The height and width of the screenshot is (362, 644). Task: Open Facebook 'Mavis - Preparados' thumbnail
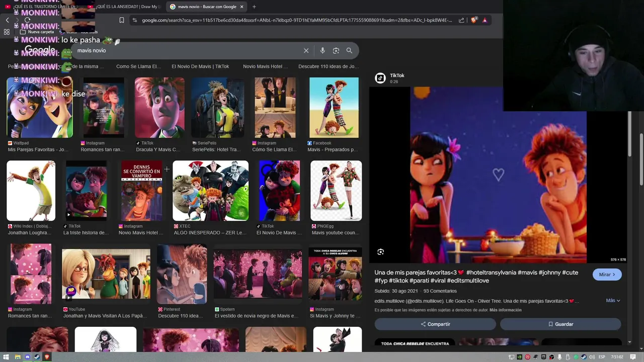point(334,107)
